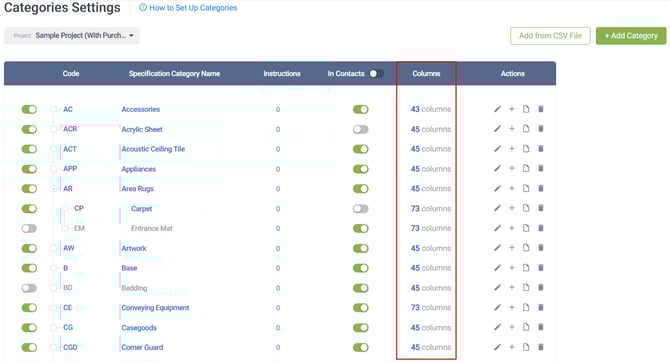
Task: Add subcategory under Acoustic Ceiling Tile
Action: click(511, 149)
